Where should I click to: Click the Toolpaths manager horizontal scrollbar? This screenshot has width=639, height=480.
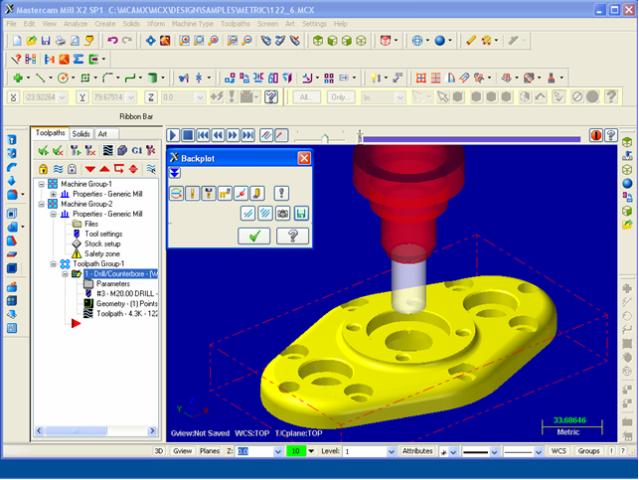[96, 431]
